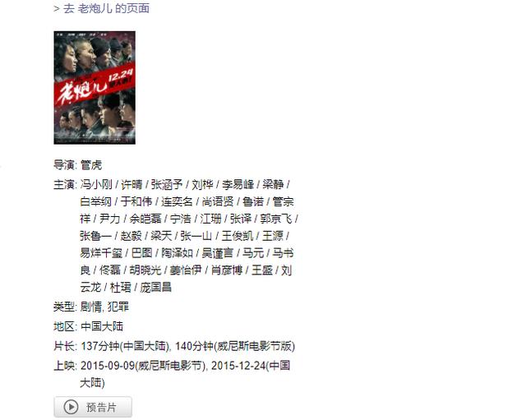Click the 老炮儿 movie poster thumbnail
This screenshot has width=526, height=420.
tap(95, 88)
